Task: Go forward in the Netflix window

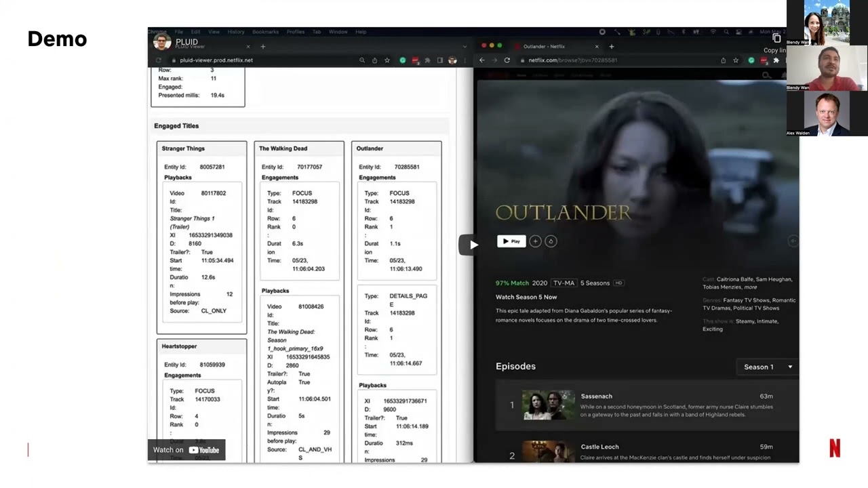Action: coord(494,60)
